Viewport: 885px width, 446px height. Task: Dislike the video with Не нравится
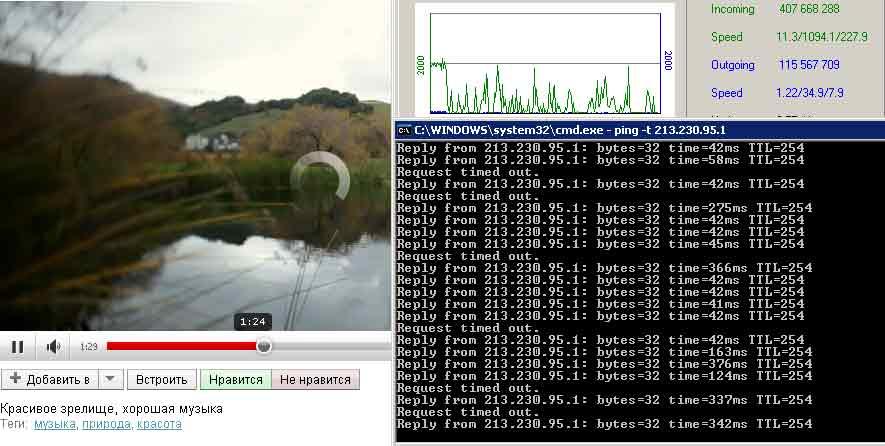[315, 380]
